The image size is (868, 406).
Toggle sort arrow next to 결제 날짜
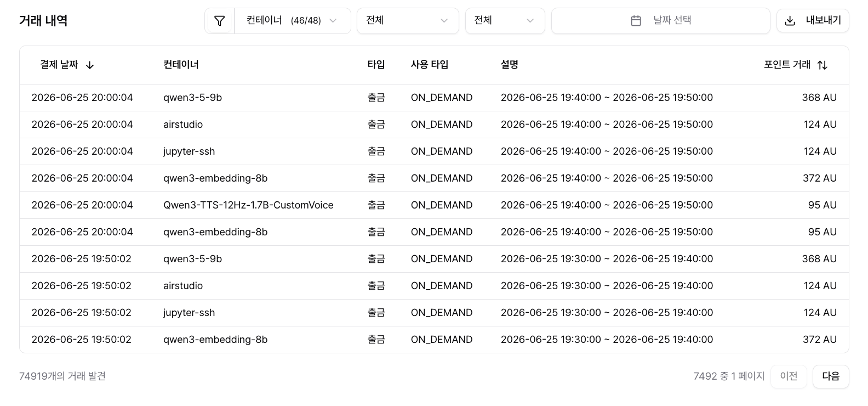(x=90, y=65)
